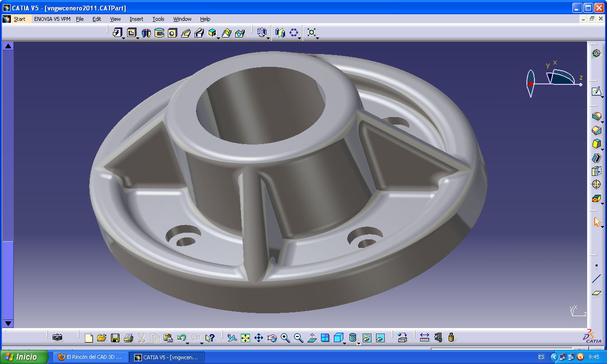Click the Hide/Show icon
Viewport: 607px width, 364px height.
click(x=367, y=338)
